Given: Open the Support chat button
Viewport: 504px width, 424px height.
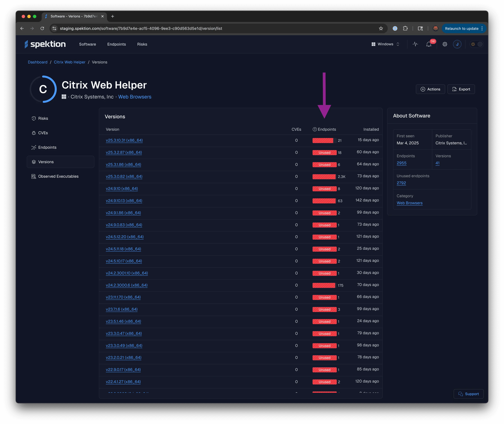Looking at the screenshot, I should tap(468, 394).
